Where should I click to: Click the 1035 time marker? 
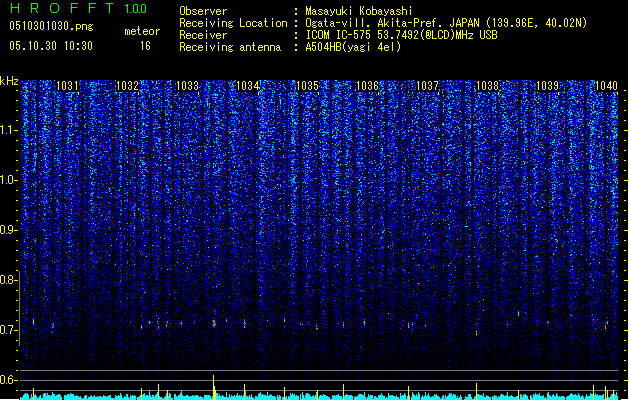pos(307,86)
